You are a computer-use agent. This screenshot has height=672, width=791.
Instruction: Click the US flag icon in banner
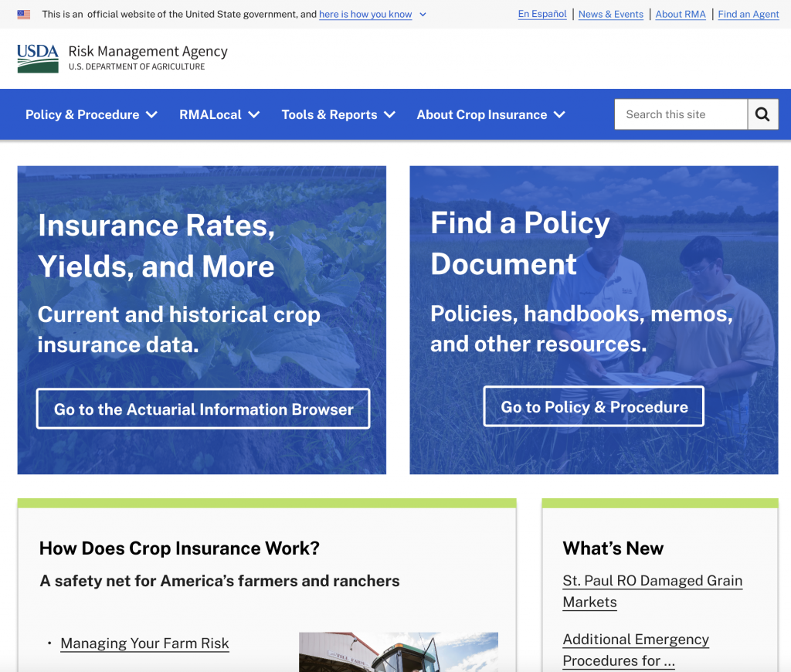coord(24,14)
